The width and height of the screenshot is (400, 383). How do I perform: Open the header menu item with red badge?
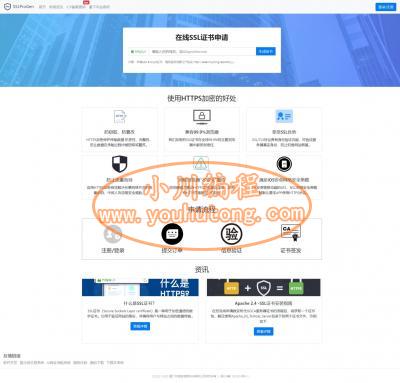click(x=76, y=7)
